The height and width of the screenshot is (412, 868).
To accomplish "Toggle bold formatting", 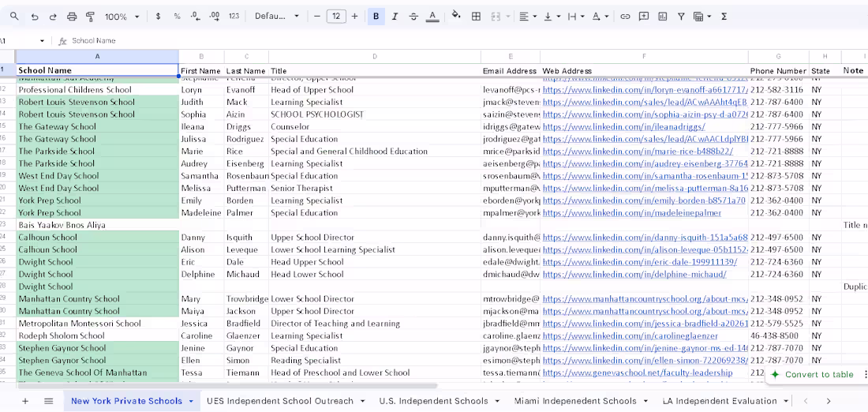I will pyautogui.click(x=376, y=17).
